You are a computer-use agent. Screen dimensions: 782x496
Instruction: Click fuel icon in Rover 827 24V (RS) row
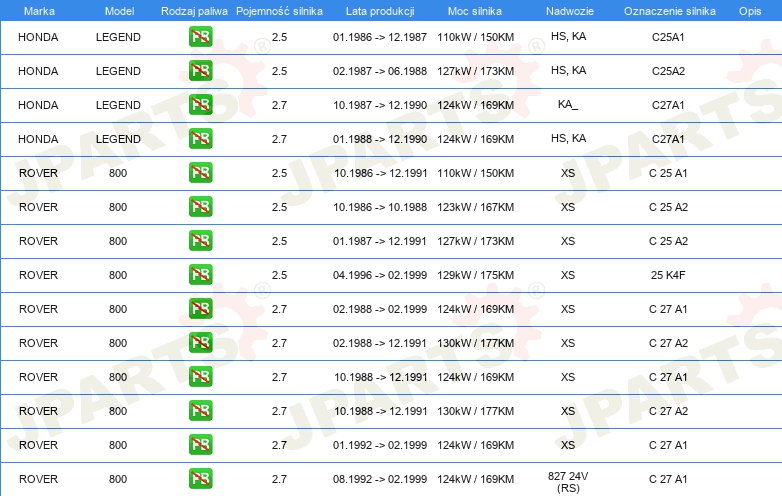point(200,479)
